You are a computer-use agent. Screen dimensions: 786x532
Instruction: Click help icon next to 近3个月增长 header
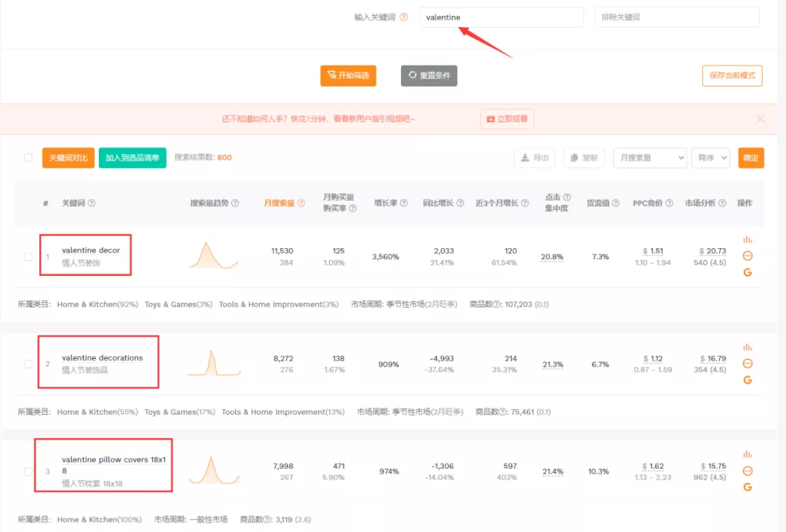point(525,203)
